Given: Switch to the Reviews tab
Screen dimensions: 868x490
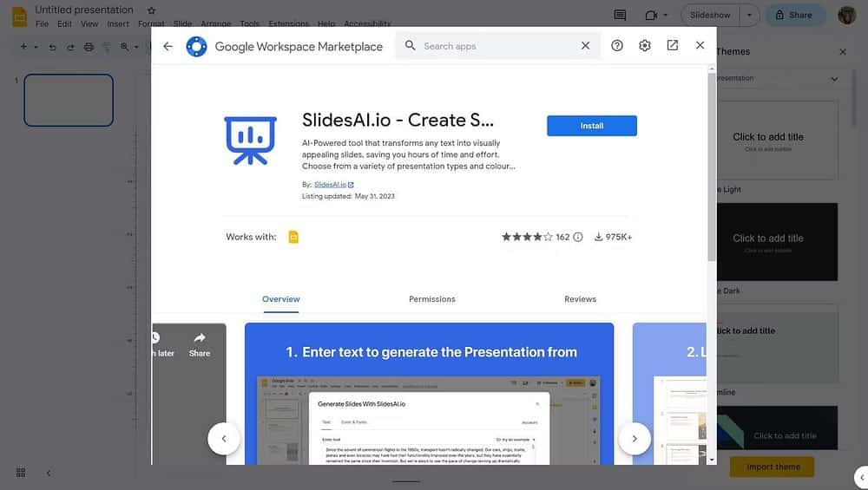Looking at the screenshot, I should 580,298.
